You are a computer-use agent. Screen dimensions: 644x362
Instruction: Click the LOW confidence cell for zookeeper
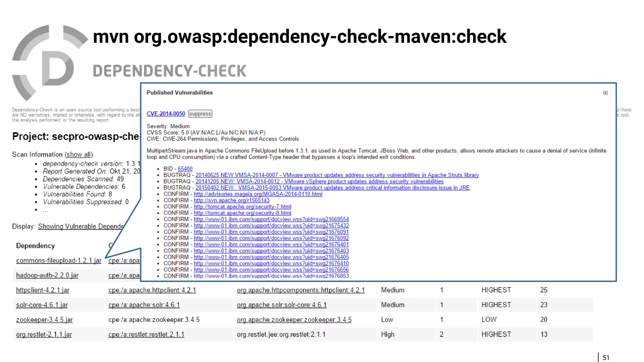[489, 320]
